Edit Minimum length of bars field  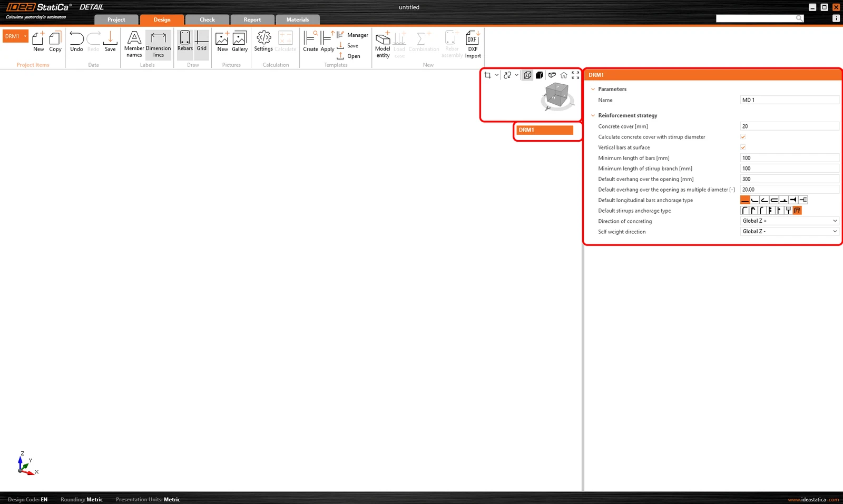pyautogui.click(x=789, y=158)
